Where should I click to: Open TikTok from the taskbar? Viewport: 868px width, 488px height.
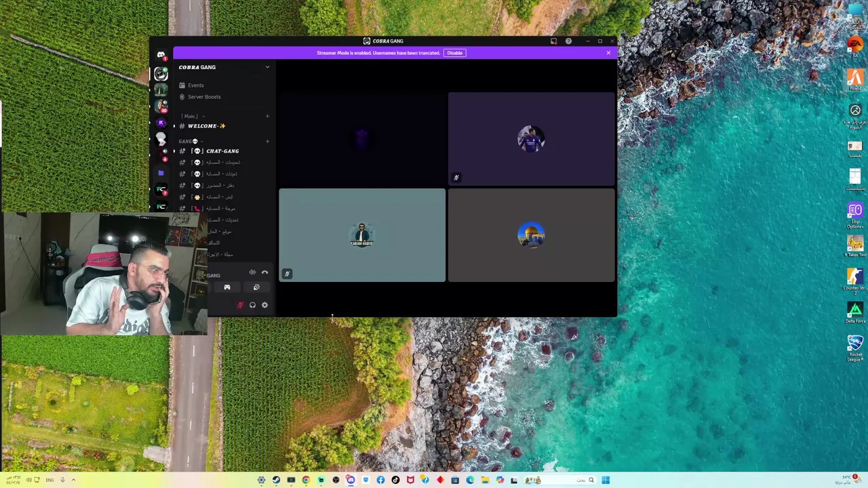[395, 480]
